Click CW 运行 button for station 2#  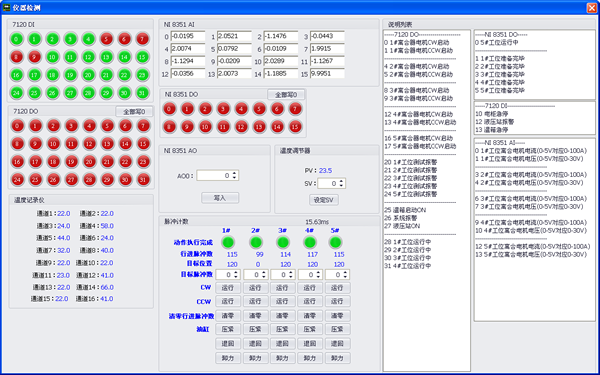point(255,288)
